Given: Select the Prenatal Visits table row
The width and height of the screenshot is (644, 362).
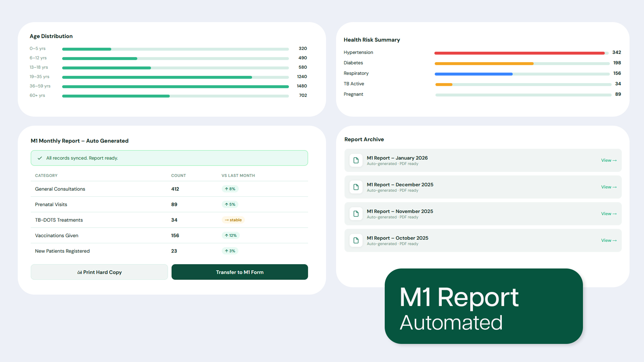Looking at the screenshot, I should (169, 204).
